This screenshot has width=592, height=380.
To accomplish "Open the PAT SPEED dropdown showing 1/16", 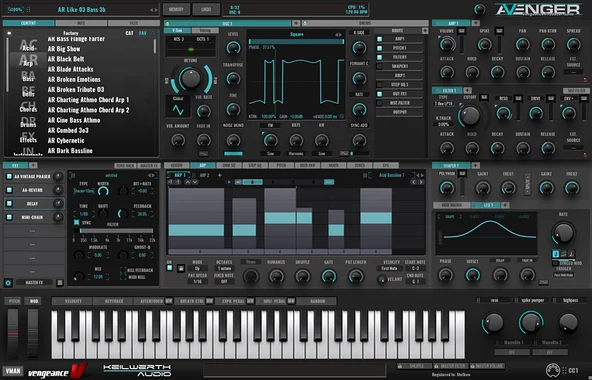I will [197, 281].
